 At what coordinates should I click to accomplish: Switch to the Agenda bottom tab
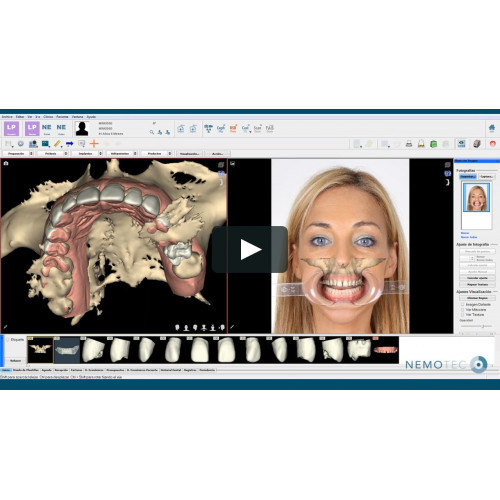47,370
